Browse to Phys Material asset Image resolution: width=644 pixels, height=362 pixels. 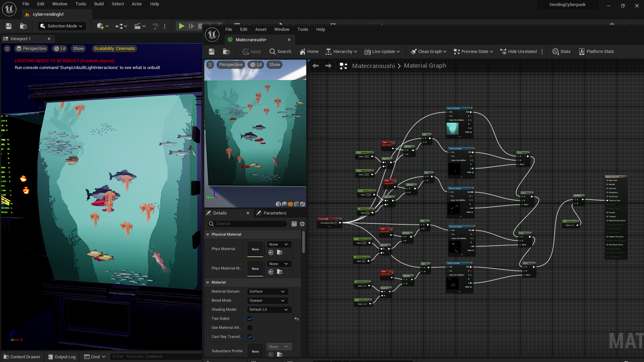pos(280,253)
